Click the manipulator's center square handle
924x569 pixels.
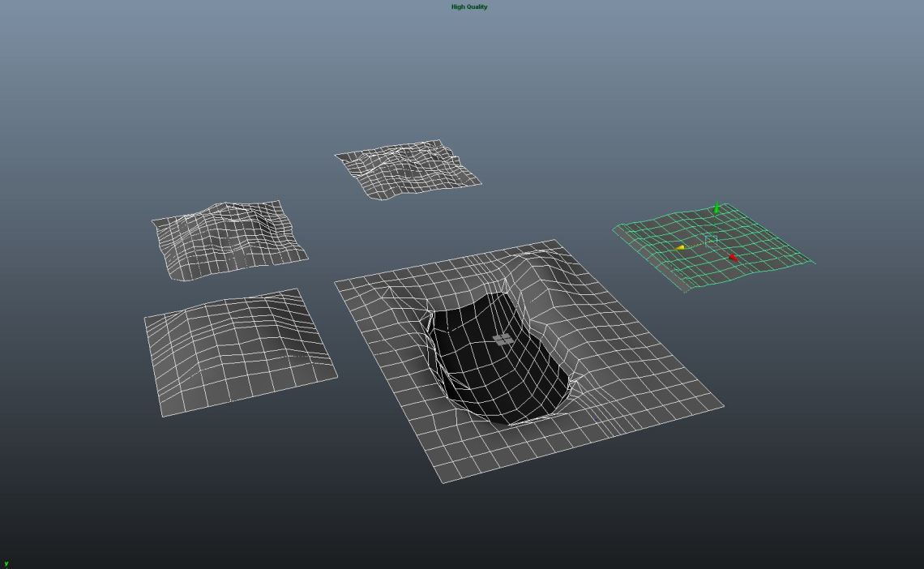[711, 240]
